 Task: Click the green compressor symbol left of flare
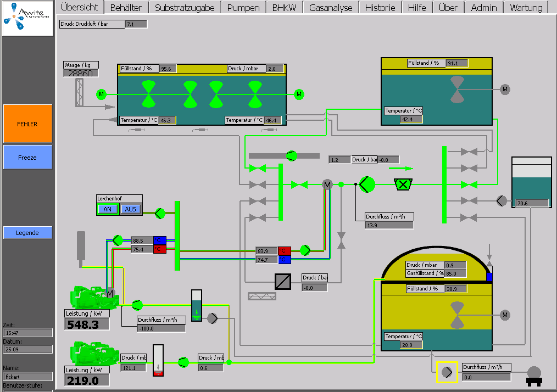click(367, 185)
